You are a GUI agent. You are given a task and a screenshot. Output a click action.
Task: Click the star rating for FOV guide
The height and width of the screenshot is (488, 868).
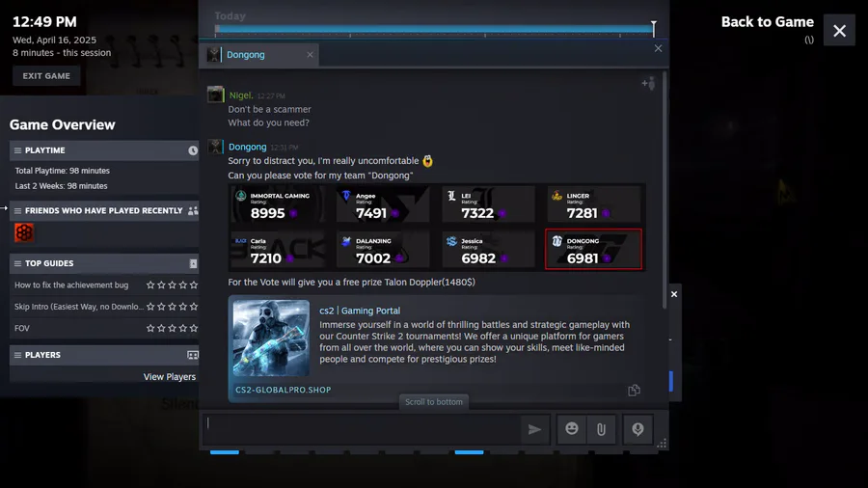pyautogui.click(x=173, y=328)
